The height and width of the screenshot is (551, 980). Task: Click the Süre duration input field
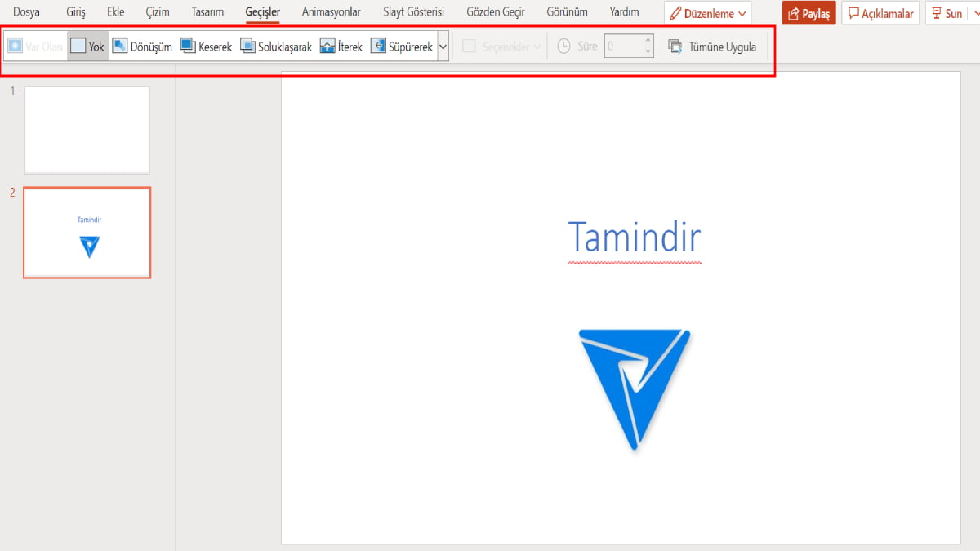pos(622,47)
